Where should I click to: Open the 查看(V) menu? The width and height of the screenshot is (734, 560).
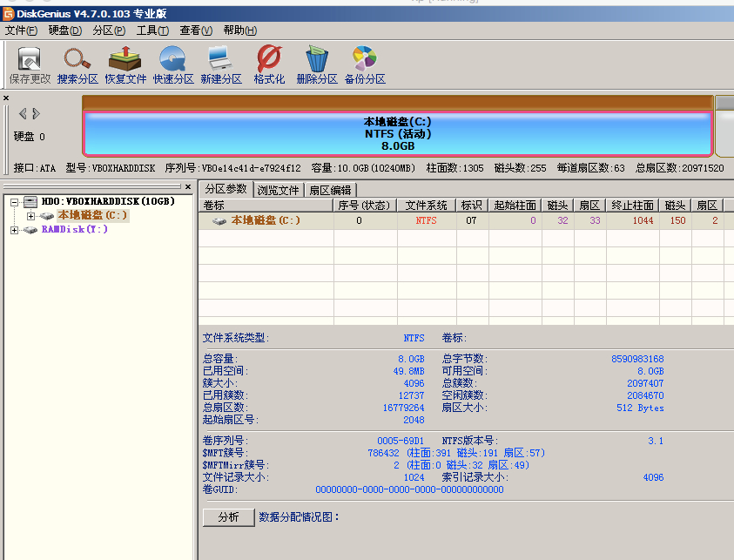click(196, 30)
